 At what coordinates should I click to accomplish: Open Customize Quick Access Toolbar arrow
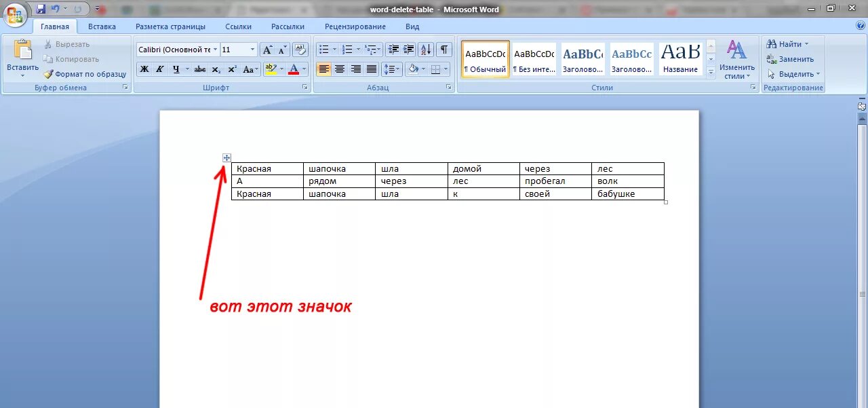point(97,10)
